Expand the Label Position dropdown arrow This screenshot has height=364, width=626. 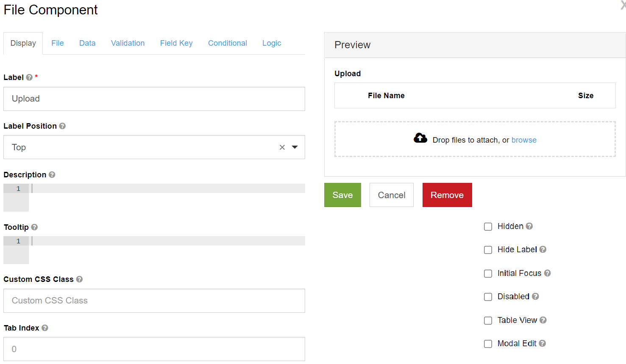[x=295, y=147]
